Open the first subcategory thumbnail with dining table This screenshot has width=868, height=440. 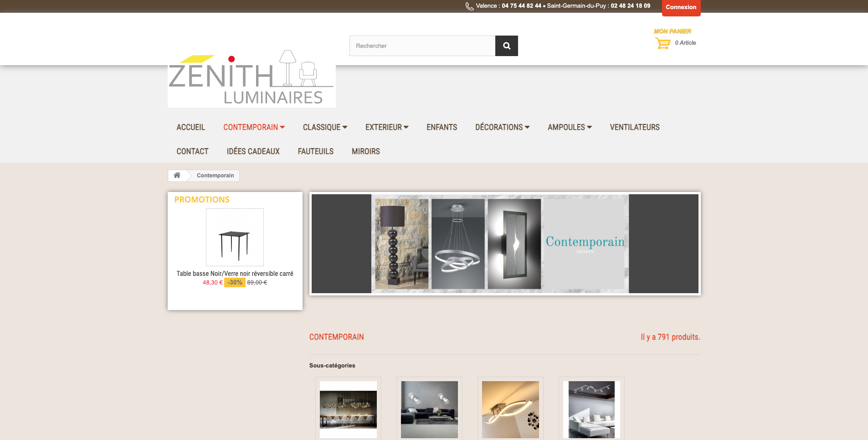348,409
